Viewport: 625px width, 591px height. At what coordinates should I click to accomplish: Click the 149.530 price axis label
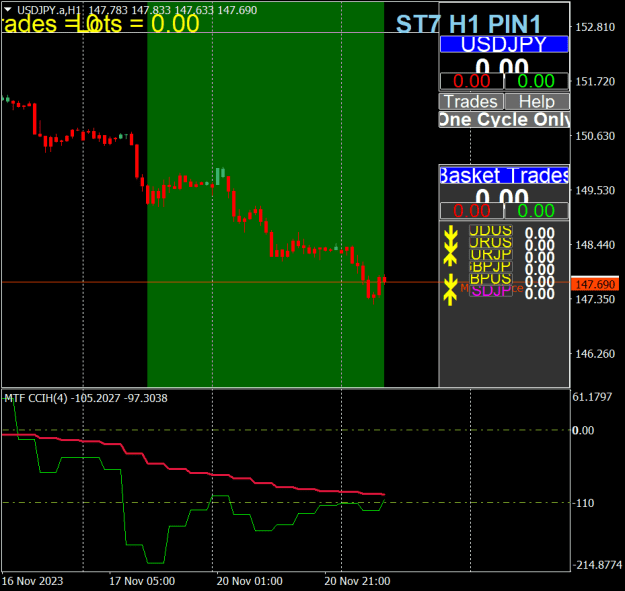coord(595,190)
